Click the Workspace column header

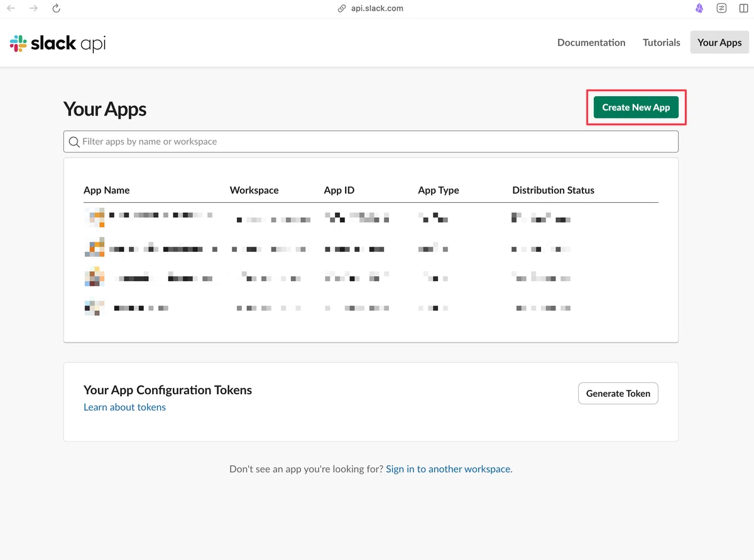(x=254, y=190)
